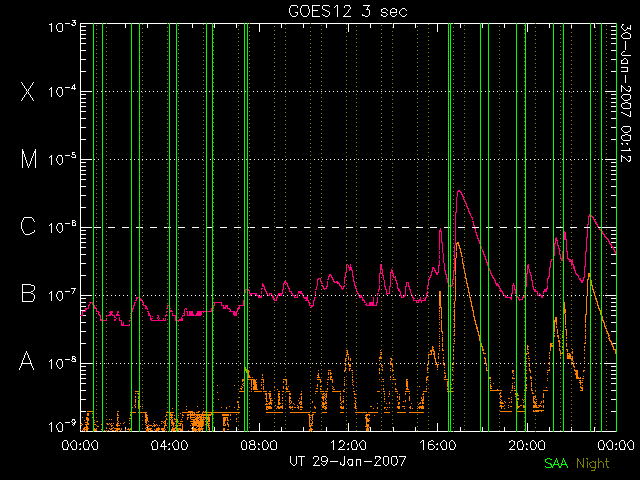
Task: Click the 10^-9 y-axis tick label
Action: click(x=62, y=426)
